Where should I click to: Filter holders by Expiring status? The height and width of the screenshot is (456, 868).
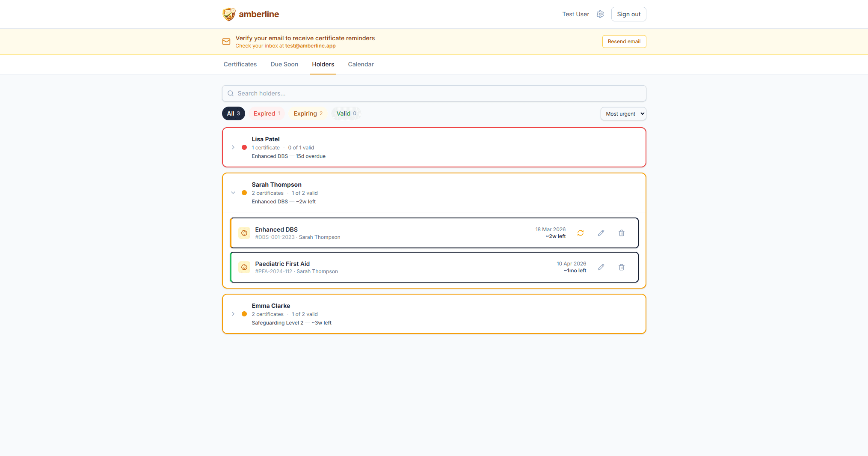pyautogui.click(x=308, y=113)
